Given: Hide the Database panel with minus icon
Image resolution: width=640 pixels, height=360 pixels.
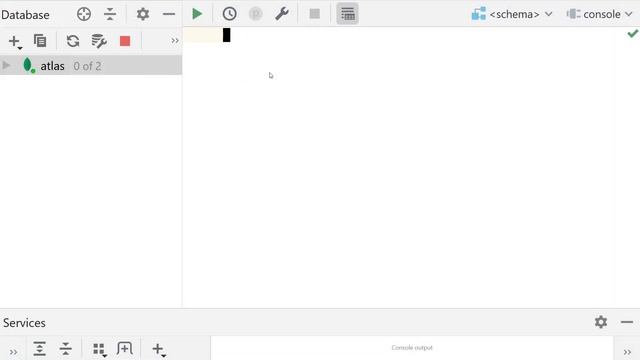Looking at the screenshot, I should [169, 14].
